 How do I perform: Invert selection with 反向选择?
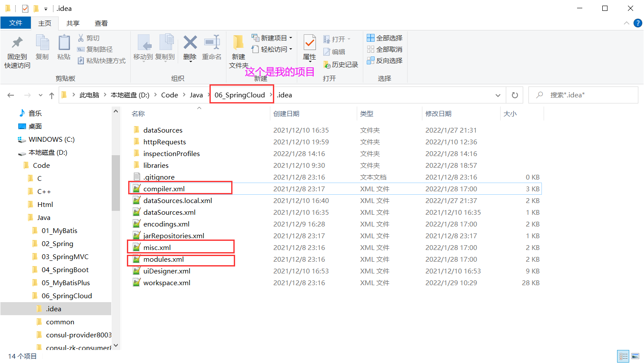386,60
